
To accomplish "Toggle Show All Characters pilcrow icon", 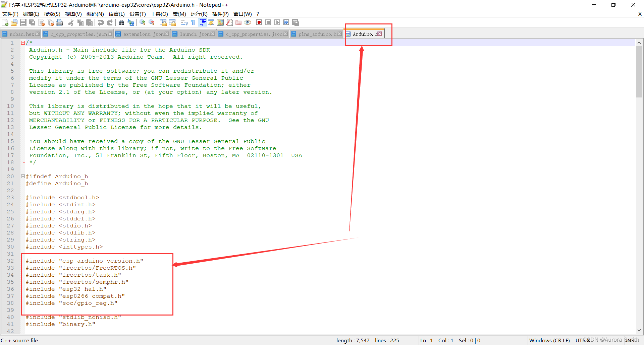I will coord(193,22).
